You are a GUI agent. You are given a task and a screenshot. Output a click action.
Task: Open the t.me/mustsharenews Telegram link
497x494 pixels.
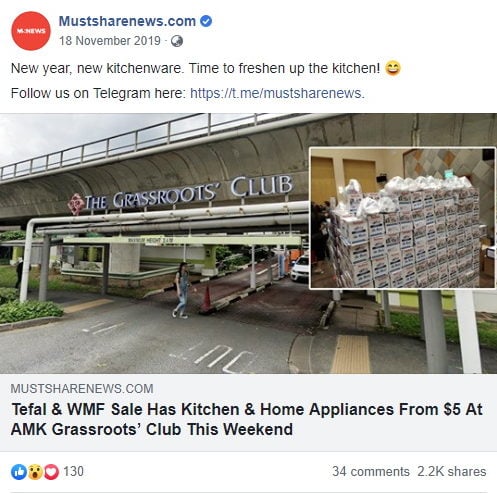pyautogui.click(x=277, y=93)
